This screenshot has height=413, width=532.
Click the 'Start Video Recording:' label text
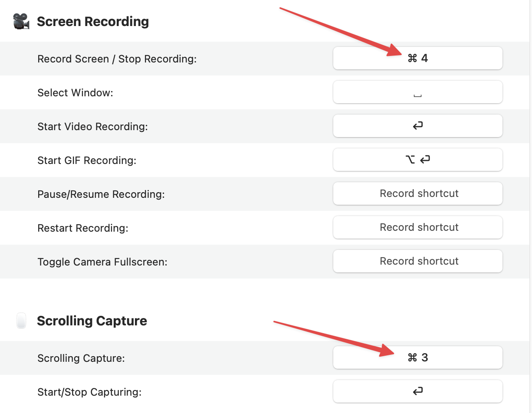tap(92, 127)
